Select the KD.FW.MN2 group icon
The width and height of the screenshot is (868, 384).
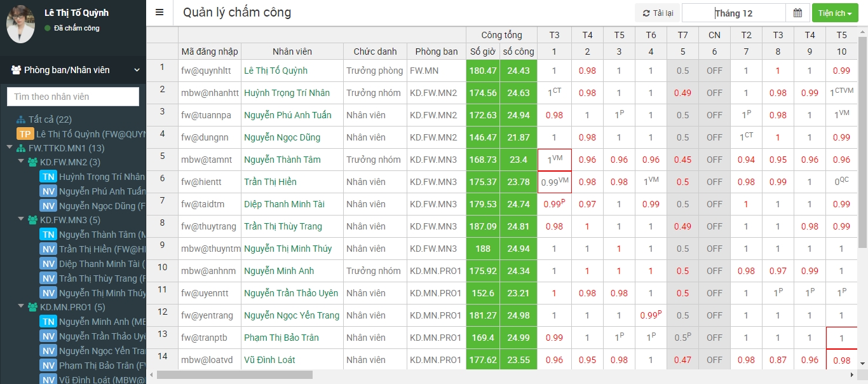click(32, 163)
